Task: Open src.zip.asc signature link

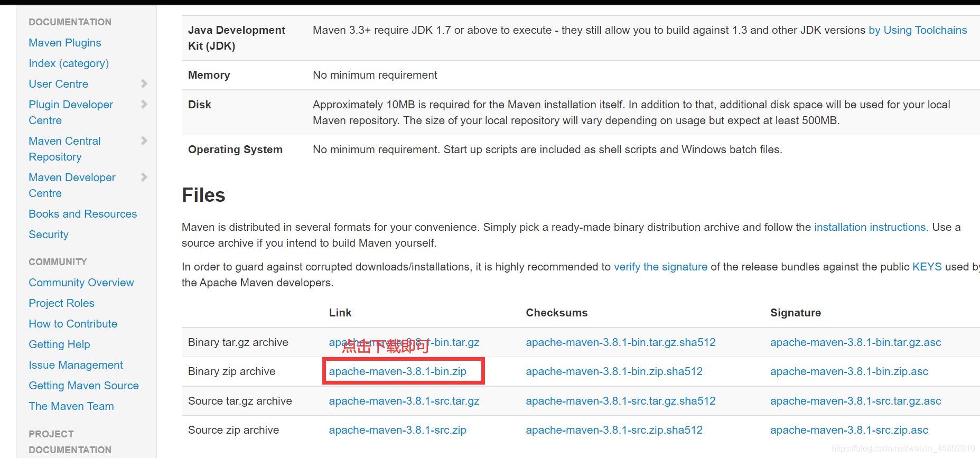Action: [849, 430]
